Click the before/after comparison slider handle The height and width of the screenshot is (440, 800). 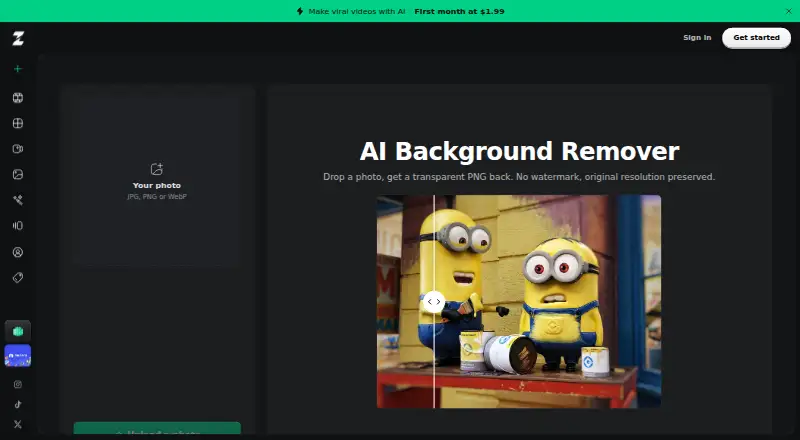click(x=434, y=302)
